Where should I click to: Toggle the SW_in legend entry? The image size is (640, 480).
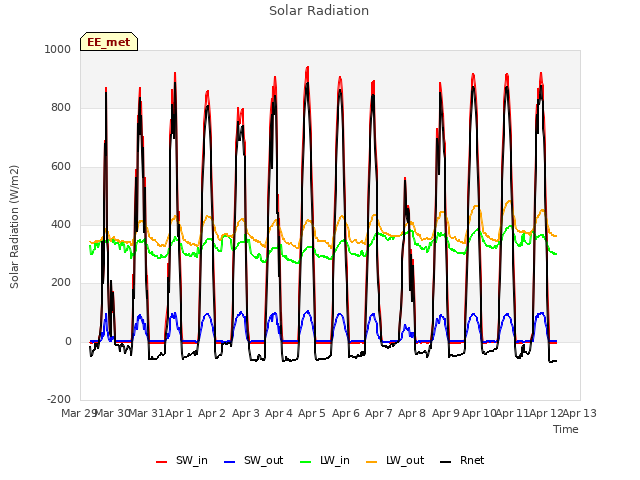tap(182, 461)
